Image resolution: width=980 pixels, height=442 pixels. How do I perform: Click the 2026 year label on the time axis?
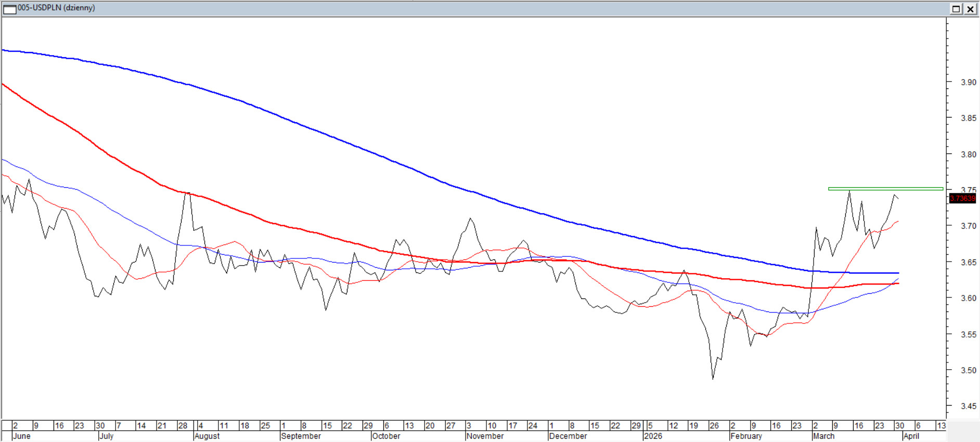pyautogui.click(x=653, y=436)
